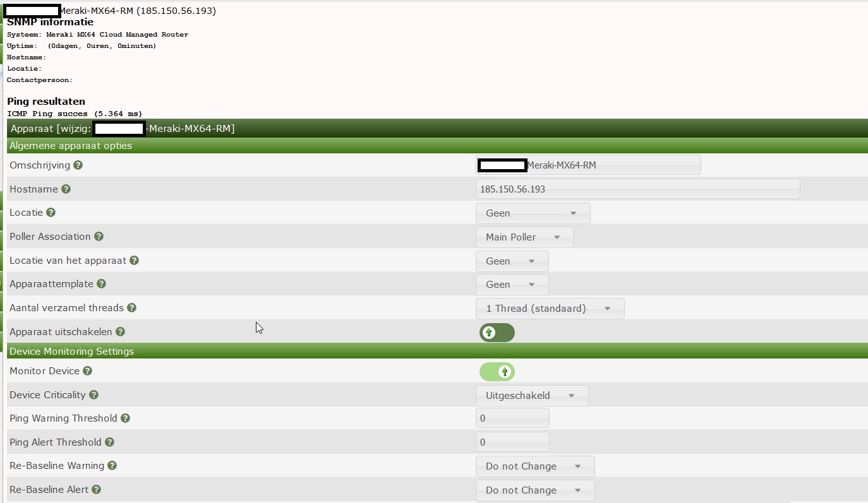The height and width of the screenshot is (503, 868).
Task: Click help icon next to Hostname label
Action: [x=66, y=189]
